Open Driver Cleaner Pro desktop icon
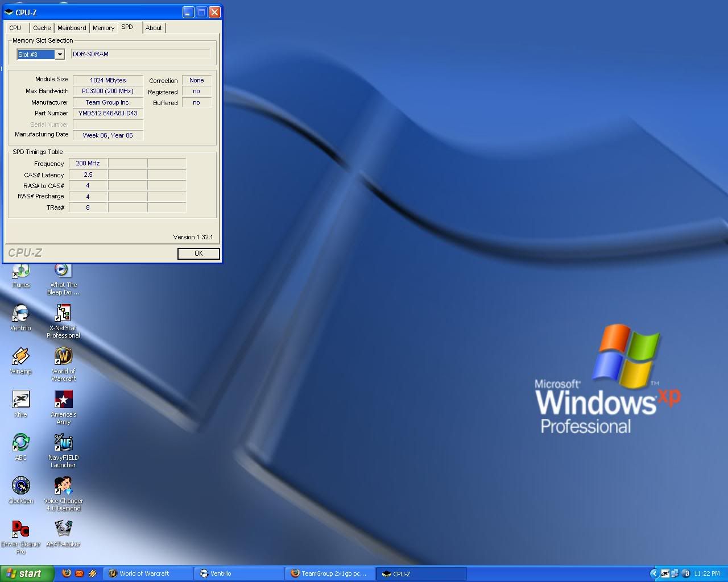Image resolution: width=728 pixels, height=582 pixels. point(21,537)
